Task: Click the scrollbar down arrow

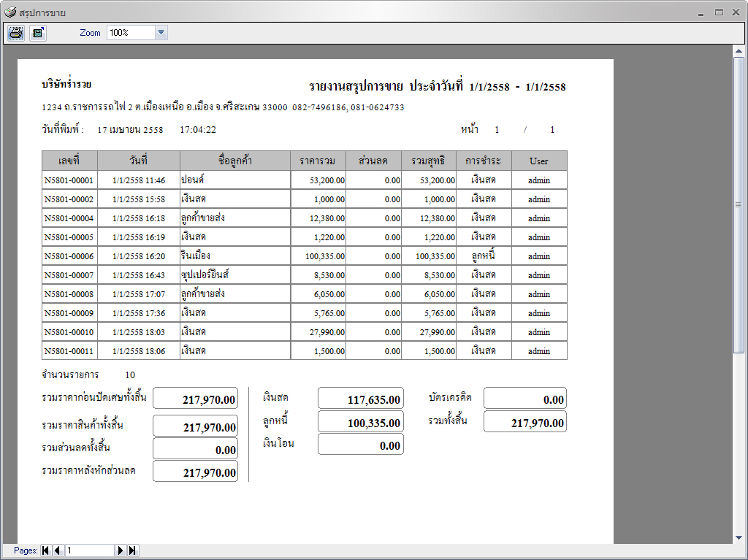Action: click(x=739, y=537)
